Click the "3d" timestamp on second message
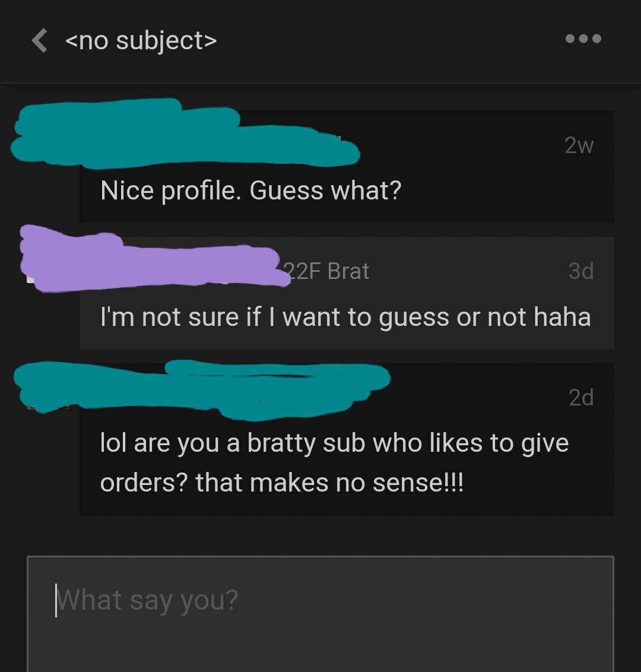 click(x=580, y=271)
